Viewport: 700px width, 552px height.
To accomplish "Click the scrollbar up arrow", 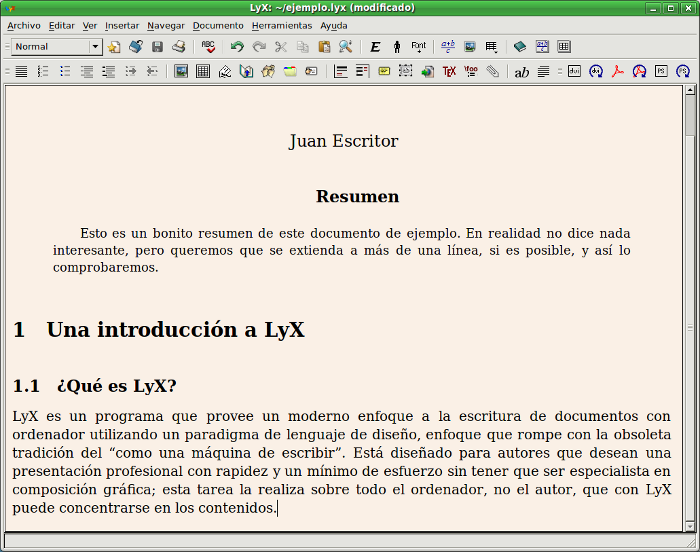I will [690, 90].
